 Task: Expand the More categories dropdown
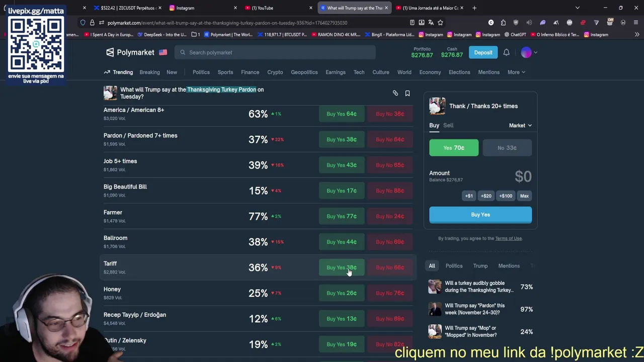point(516,72)
